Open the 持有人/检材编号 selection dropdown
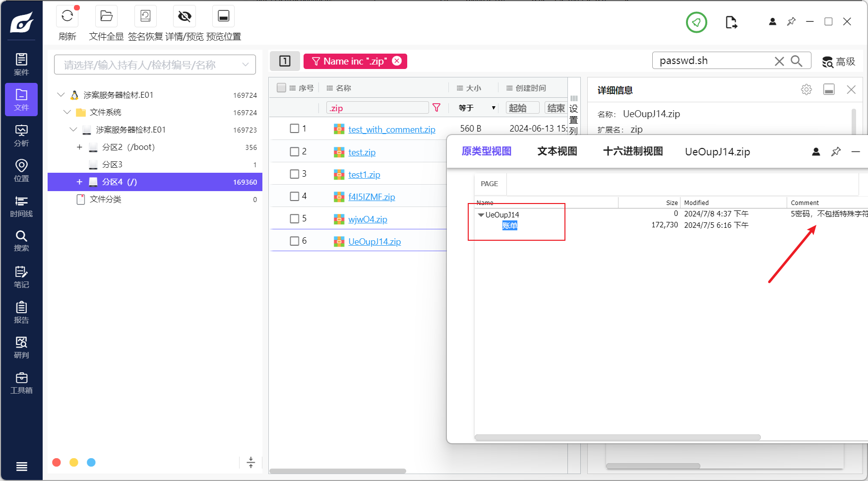The width and height of the screenshot is (868, 481). (x=155, y=65)
